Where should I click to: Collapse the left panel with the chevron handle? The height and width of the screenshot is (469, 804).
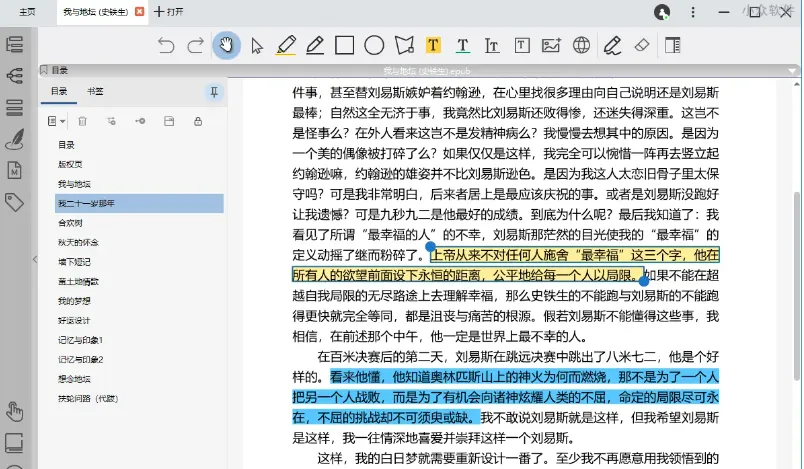[35, 260]
